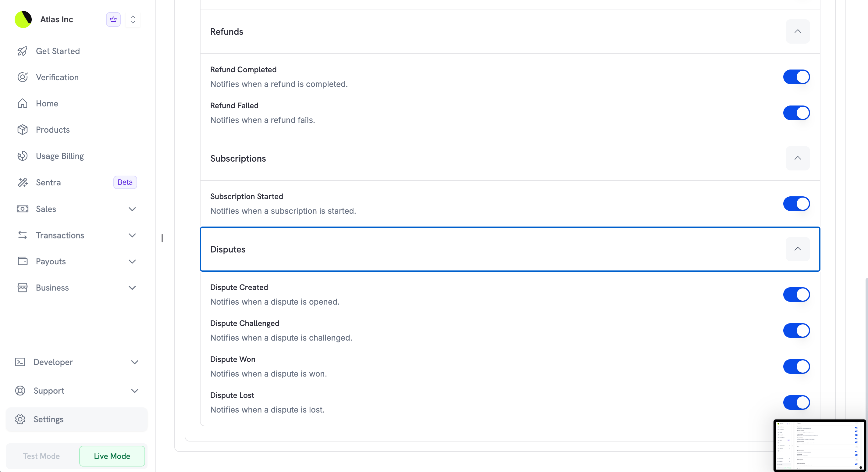Toggle Dispute Challenged notification
868x472 pixels.
(797, 331)
